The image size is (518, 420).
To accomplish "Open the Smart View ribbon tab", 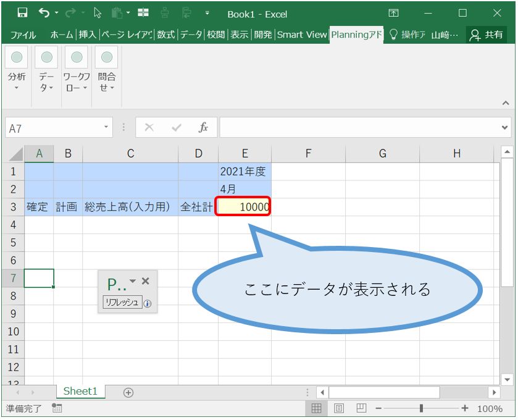I will pyautogui.click(x=301, y=35).
